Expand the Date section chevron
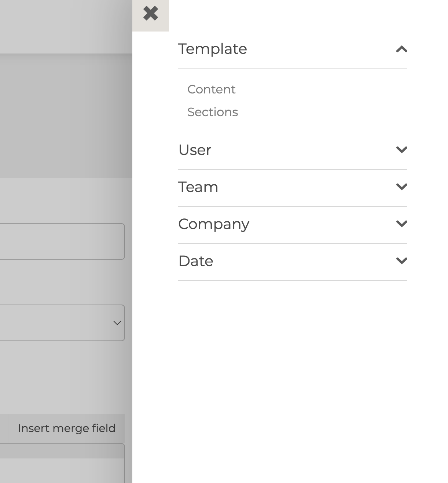The height and width of the screenshot is (483, 448). point(401,261)
